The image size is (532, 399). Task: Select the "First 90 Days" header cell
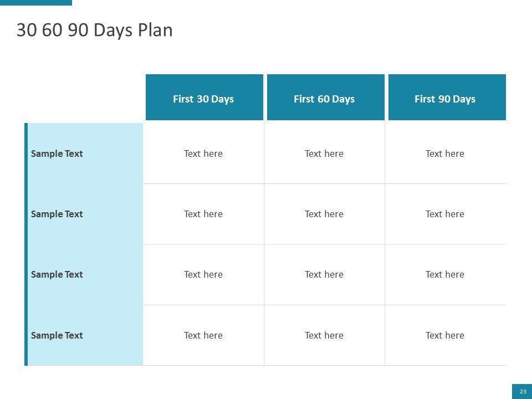click(x=445, y=99)
